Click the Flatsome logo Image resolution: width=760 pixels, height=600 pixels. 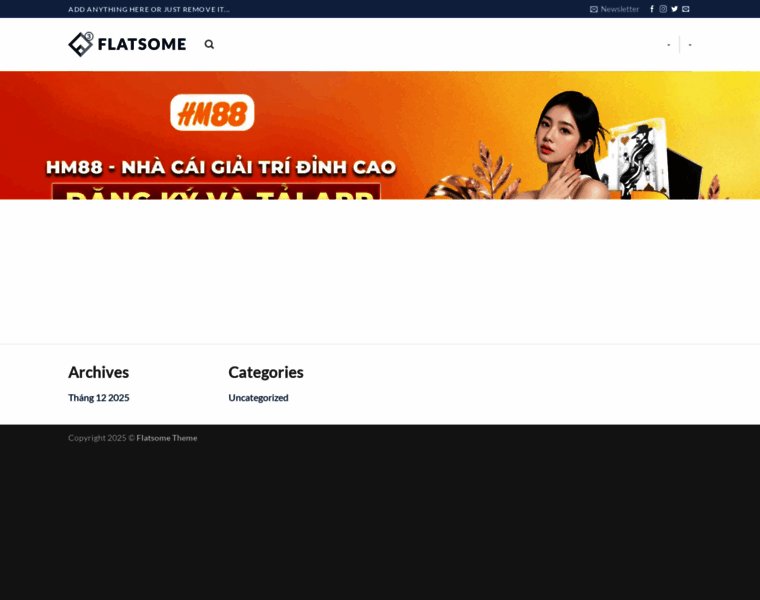click(x=127, y=44)
